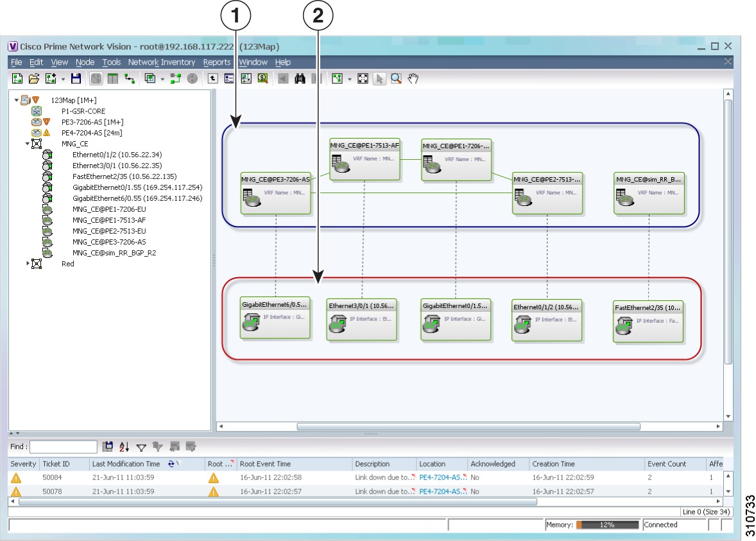The width and height of the screenshot is (756, 541).
Task: Click the business tag search icon
Action: pos(262,78)
